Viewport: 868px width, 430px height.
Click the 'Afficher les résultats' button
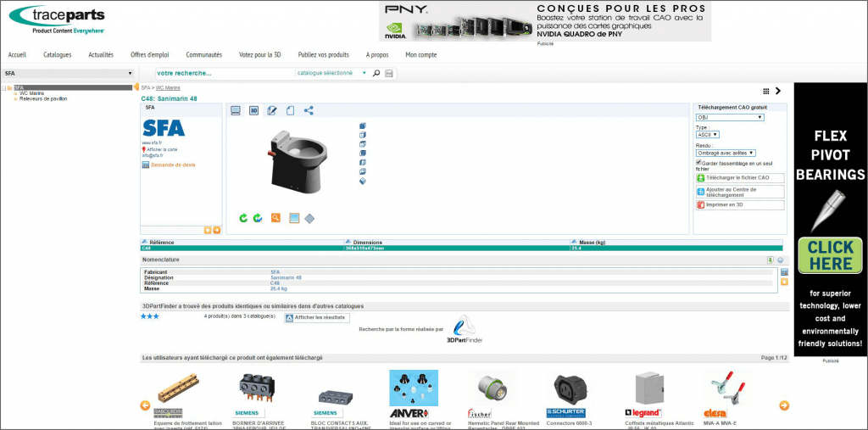(x=317, y=317)
